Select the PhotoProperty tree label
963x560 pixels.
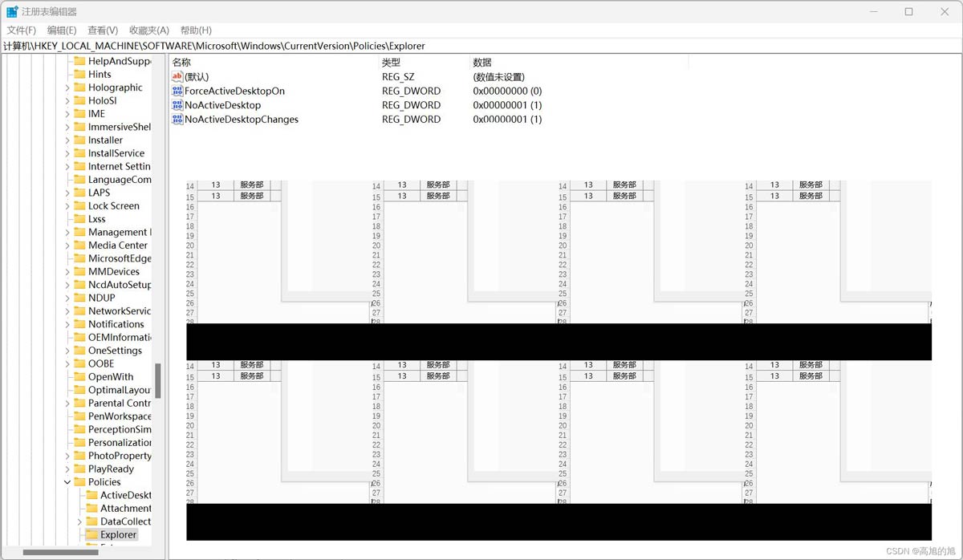[x=120, y=456]
